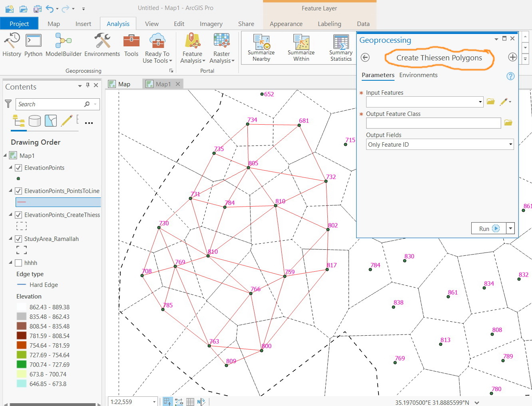The width and height of the screenshot is (532, 406).
Task: Toggle StudyArea_Ramallah layer visibility
Action: coord(18,239)
